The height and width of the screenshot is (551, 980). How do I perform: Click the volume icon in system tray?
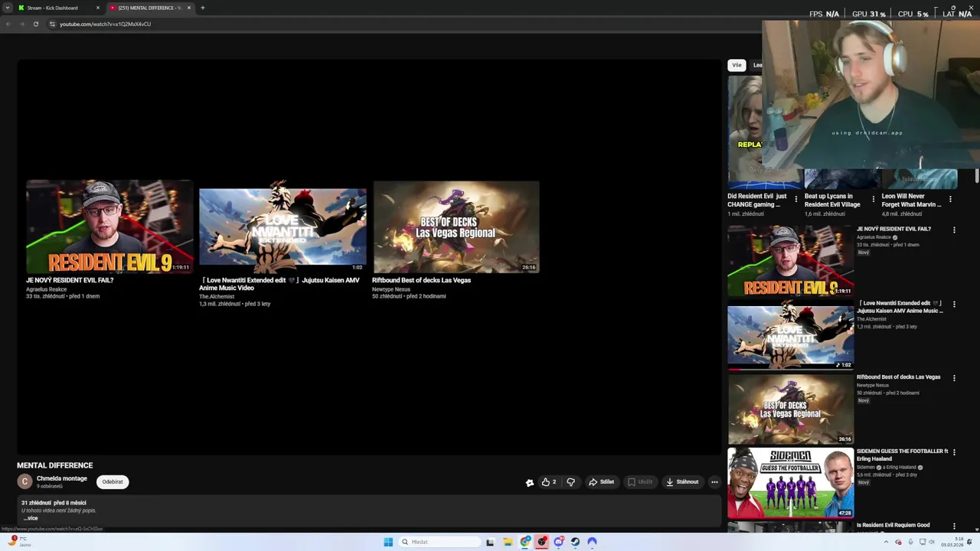pos(933,542)
